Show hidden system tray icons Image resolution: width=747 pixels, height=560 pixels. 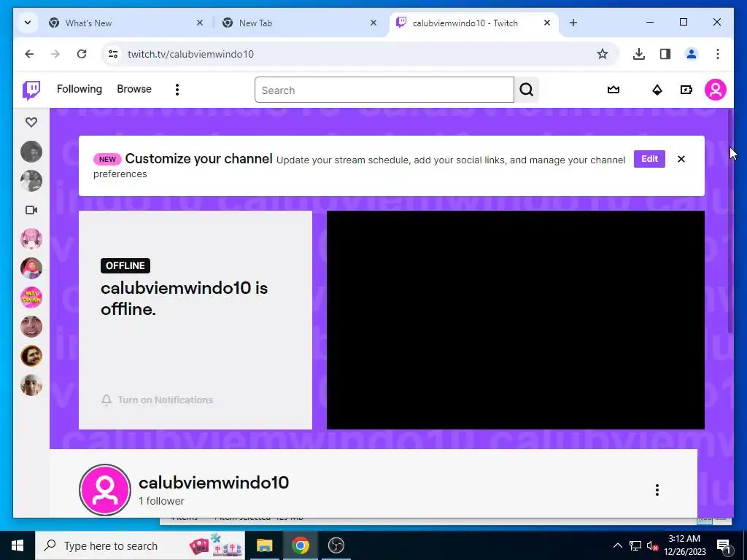pos(617,545)
